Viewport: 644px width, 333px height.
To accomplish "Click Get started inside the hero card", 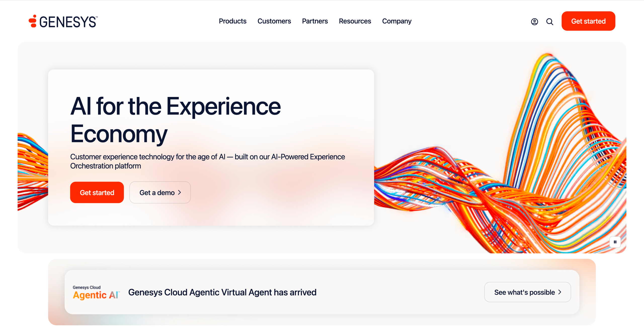I will point(97,192).
